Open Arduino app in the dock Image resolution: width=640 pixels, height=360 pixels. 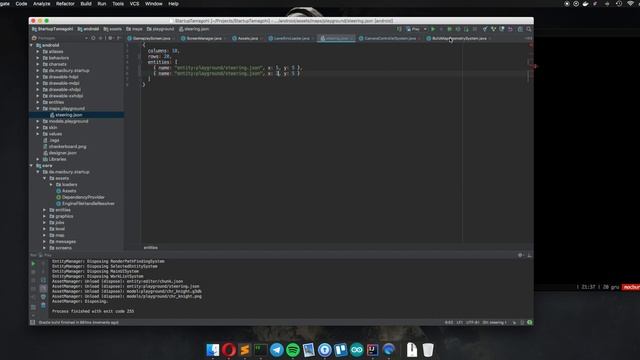coord(356,350)
